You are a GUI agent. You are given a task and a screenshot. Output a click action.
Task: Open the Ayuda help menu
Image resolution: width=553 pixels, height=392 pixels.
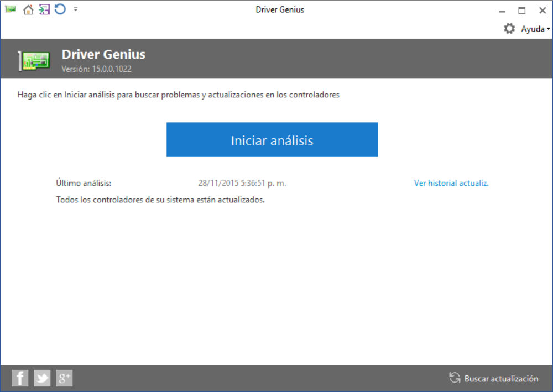click(535, 29)
